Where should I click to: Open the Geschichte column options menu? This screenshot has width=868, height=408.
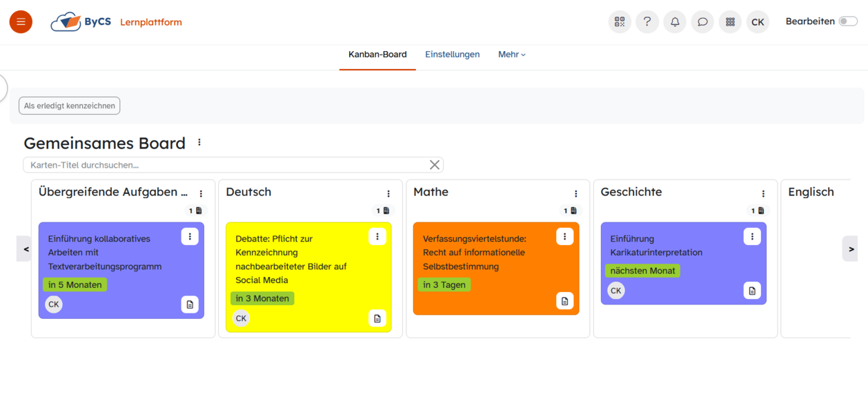point(763,194)
